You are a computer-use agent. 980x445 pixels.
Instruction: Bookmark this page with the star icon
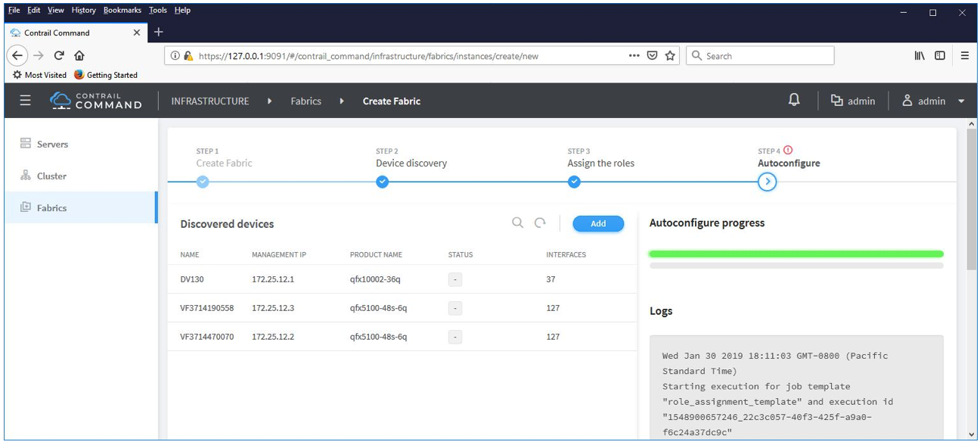[x=670, y=56]
